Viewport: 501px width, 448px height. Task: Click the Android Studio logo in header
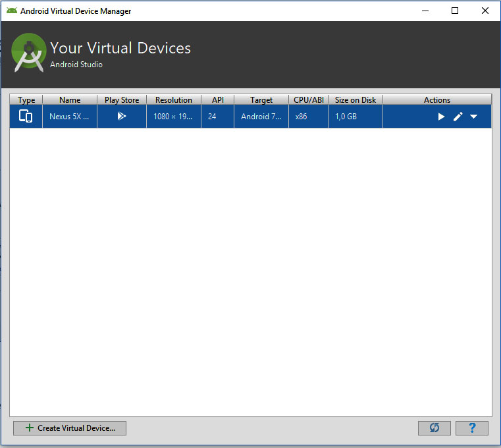point(29,52)
